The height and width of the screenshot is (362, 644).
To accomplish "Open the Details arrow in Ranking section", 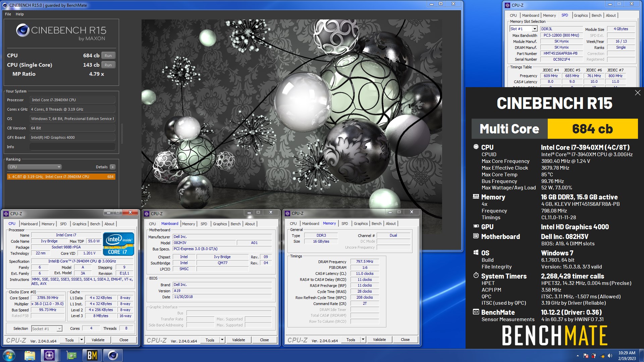I will pos(113,167).
